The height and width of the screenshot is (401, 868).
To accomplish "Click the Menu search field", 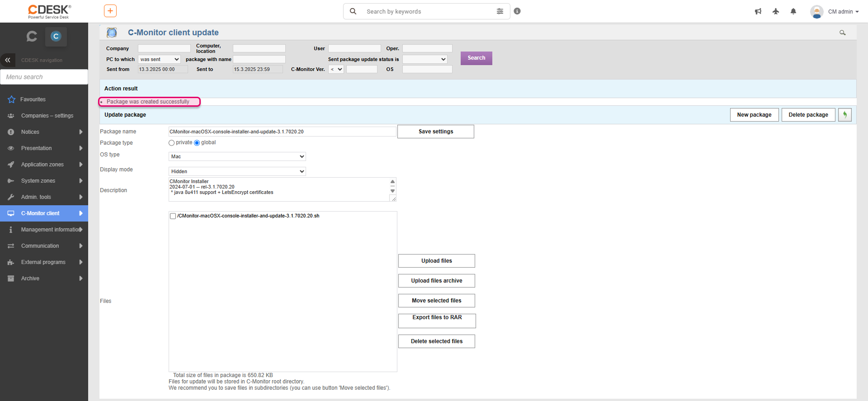I will pyautogui.click(x=44, y=77).
